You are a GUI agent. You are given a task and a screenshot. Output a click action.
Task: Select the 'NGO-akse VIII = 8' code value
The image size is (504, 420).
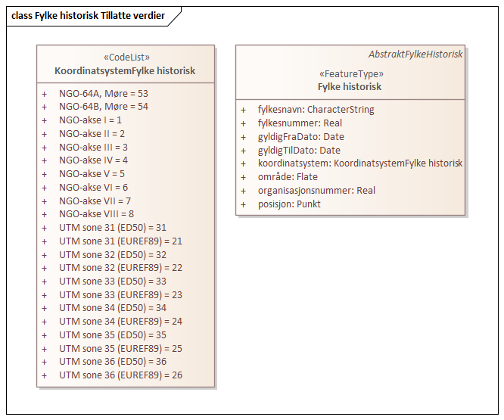click(95, 214)
